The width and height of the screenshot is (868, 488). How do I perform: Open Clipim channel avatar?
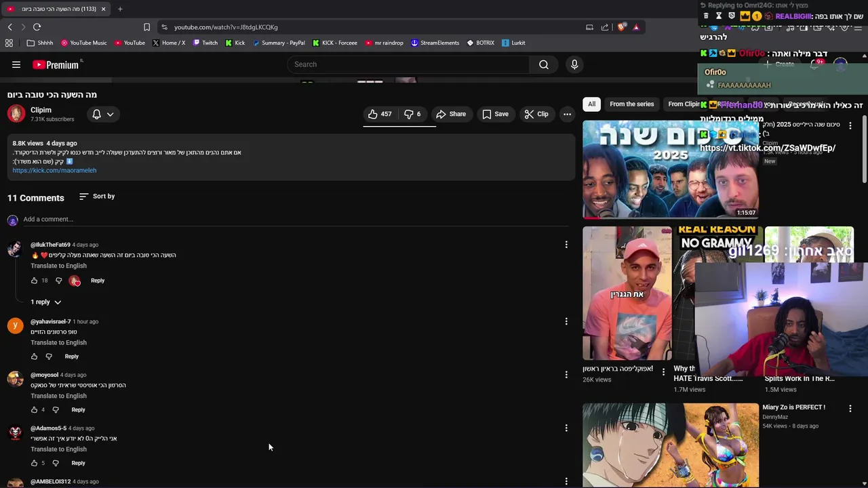coord(16,114)
